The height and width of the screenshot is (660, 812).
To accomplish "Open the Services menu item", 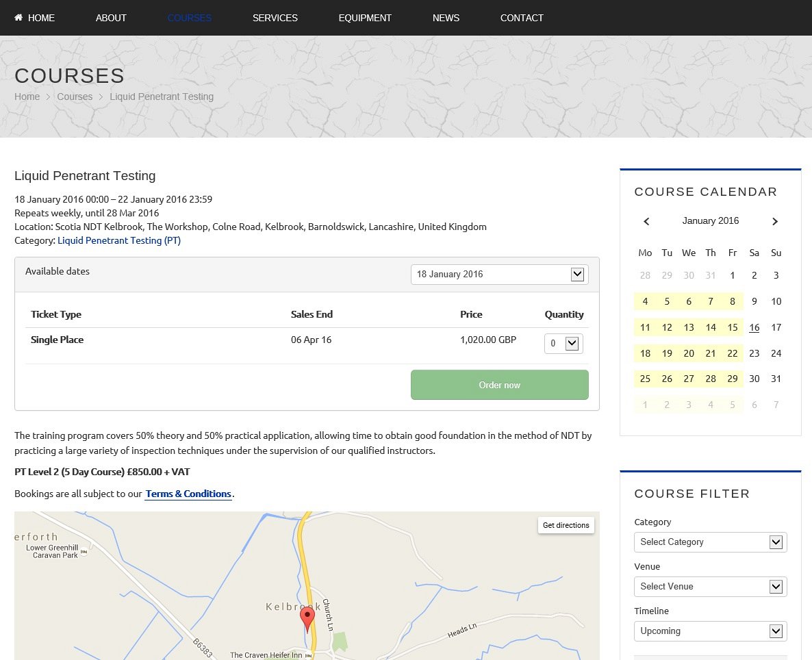I will [275, 18].
